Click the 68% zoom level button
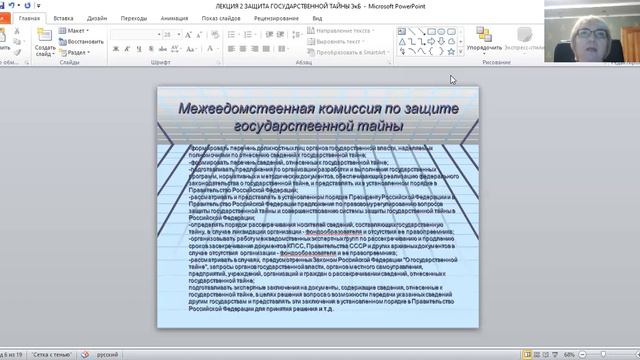The height and width of the screenshot is (360, 640). coord(569,355)
